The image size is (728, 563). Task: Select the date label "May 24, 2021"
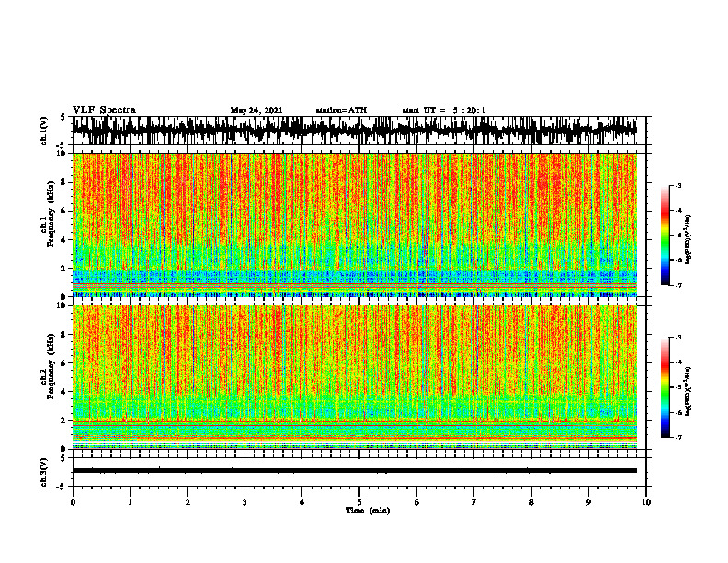(x=256, y=110)
